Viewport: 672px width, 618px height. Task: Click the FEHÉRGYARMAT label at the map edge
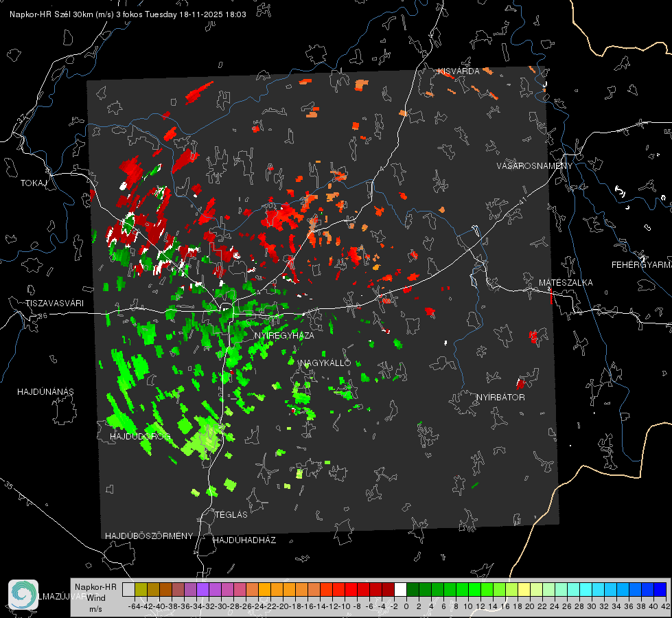click(642, 265)
